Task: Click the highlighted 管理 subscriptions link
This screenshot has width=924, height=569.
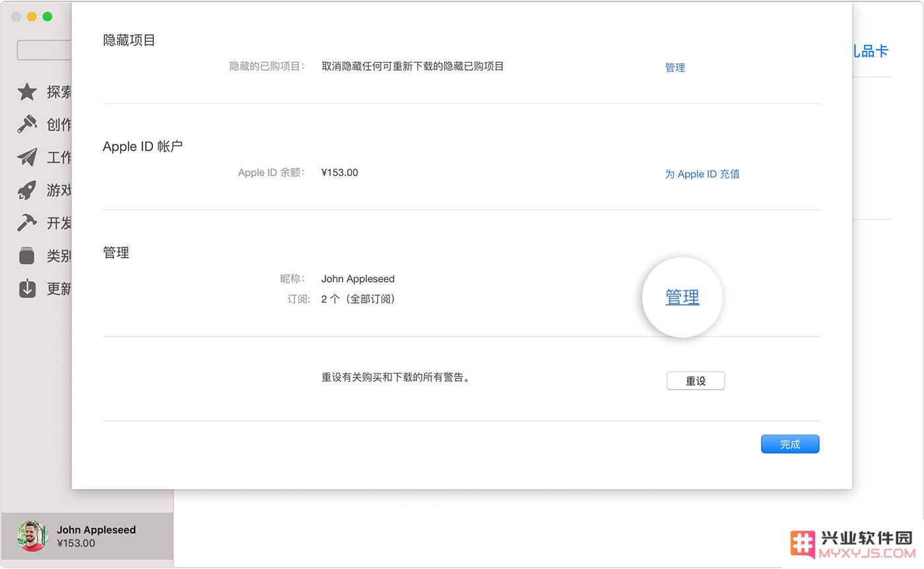Action: pyautogui.click(x=682, y=297)
